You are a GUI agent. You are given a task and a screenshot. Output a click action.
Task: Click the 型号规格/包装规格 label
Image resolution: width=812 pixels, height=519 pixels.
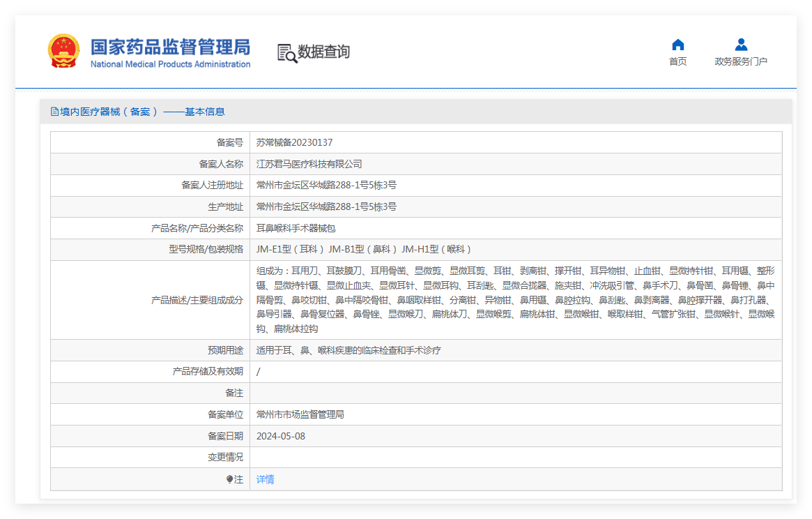coord(206,250)
